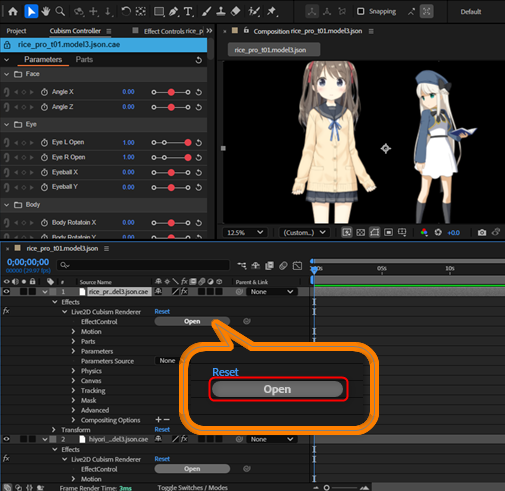Select the Type text tool
Image resolution: width=505 pixels, height=491 pixels.
188,12
